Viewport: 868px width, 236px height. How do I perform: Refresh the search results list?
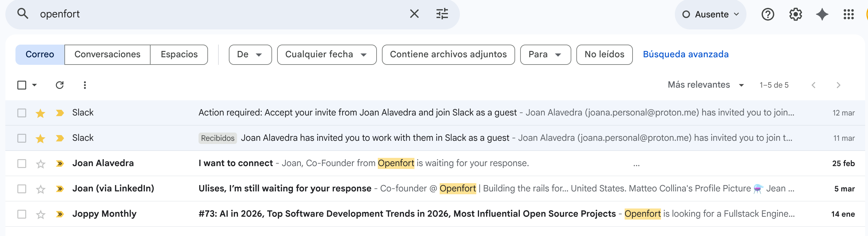pyautogui.click(x=60, y=85)
